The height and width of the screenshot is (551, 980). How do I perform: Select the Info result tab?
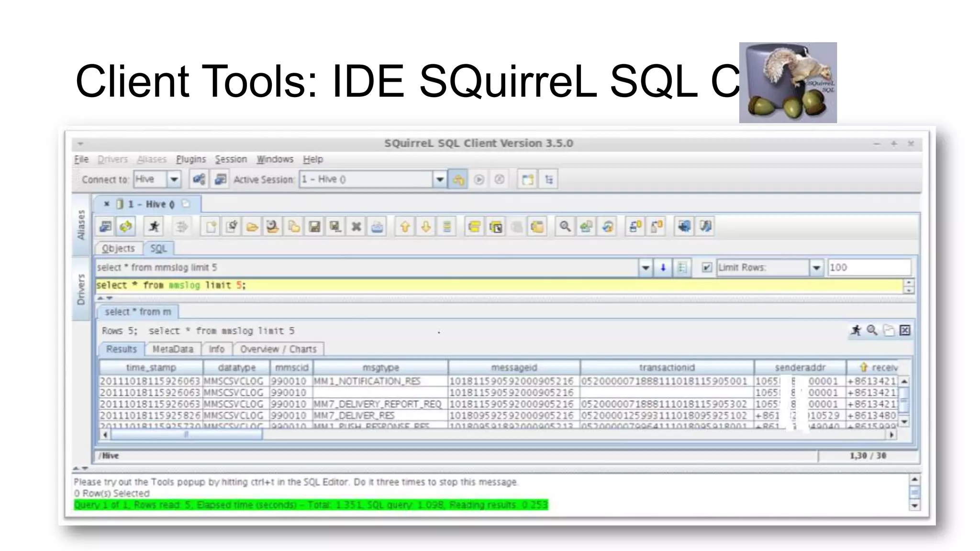[216, 349]
